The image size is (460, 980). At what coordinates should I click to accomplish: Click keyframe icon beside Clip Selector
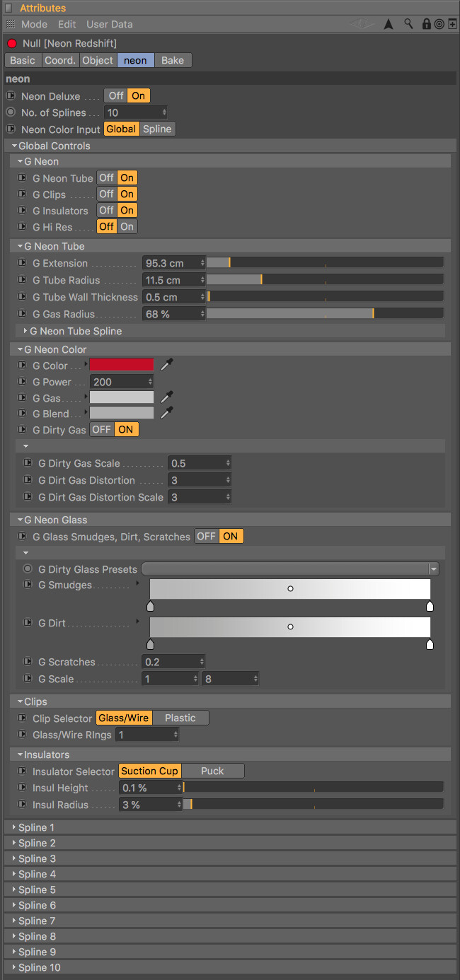click(22, 718)
